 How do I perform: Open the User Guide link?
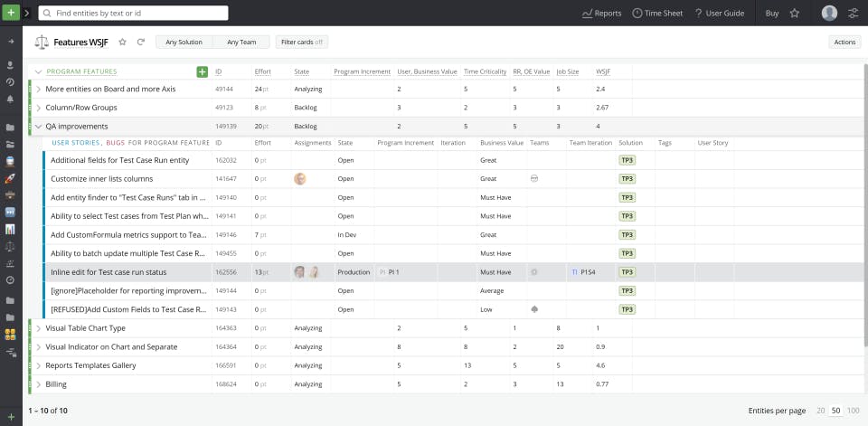click(x=719, y=14)
